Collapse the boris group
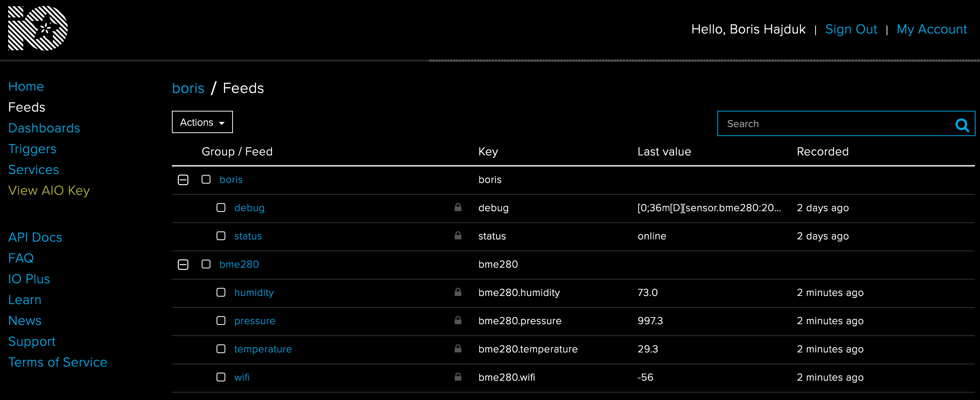Viewport: 980px width, 400px height. [183, 180]
